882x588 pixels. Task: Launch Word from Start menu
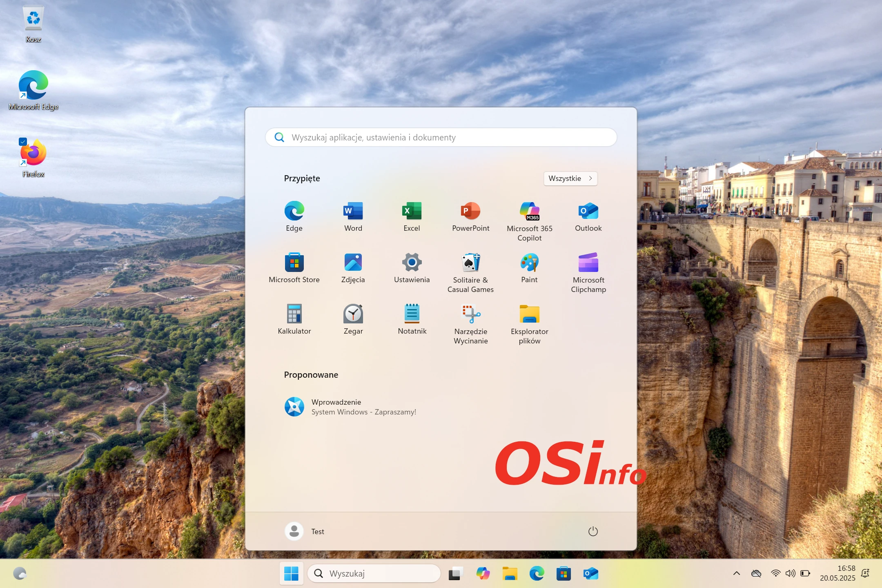click(x=353, y=216)
